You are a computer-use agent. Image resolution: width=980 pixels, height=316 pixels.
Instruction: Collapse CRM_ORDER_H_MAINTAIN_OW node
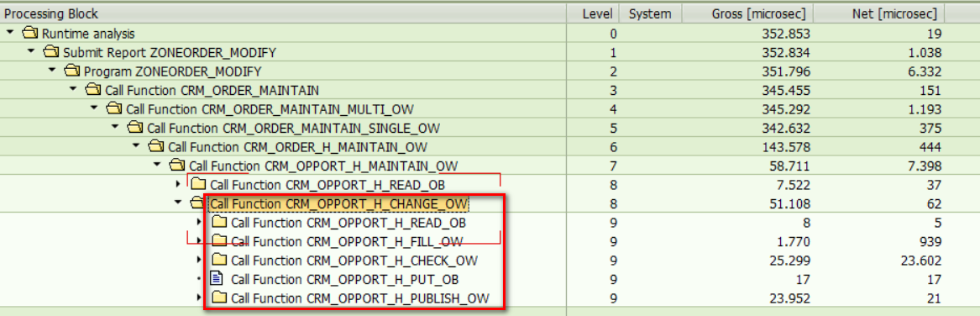[136, 145]
